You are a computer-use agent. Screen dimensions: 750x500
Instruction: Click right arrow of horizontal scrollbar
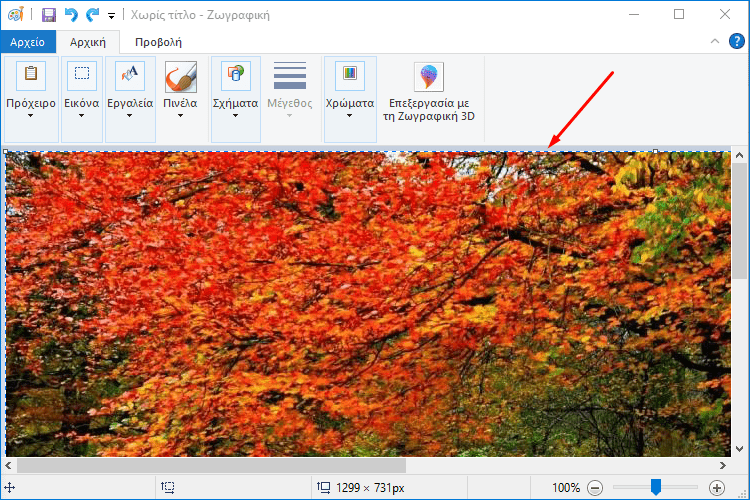(x=723, y=465)
